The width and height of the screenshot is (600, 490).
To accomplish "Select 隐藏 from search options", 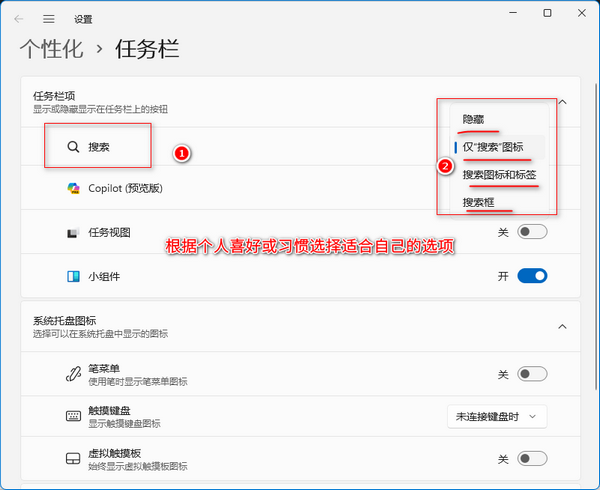I will tap(474, 120).
